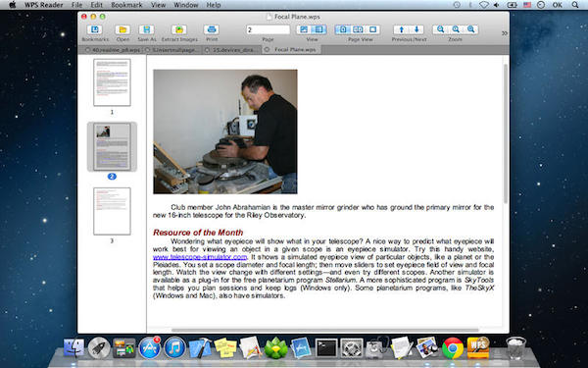
Task: Open Terminal from the Dock
Action: pyautogui.click(x=326, y=348)
